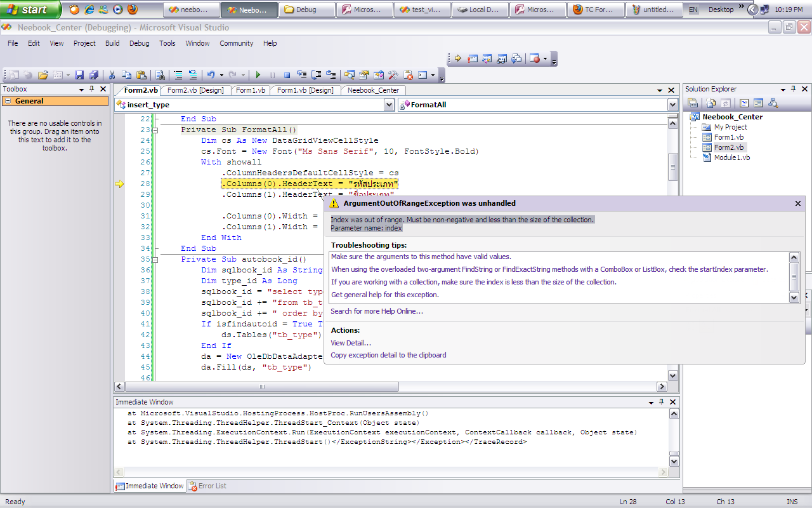Click the Windows Start button
This screenshot has width=812, height=508.
30,10
